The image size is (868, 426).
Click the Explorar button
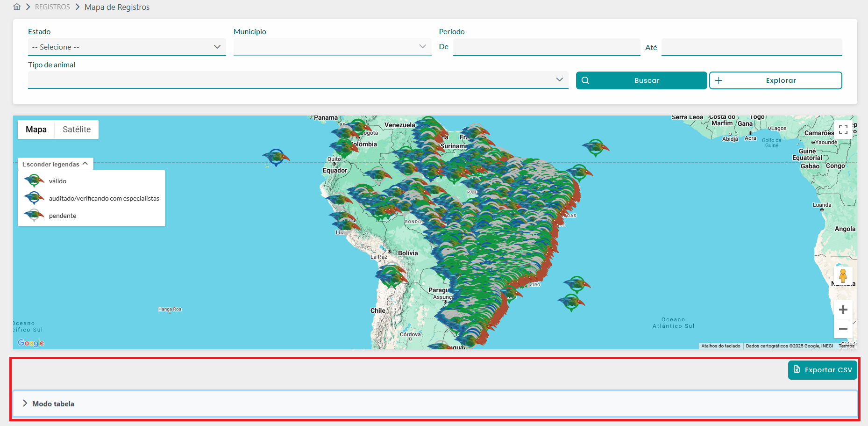click(776, 80)
